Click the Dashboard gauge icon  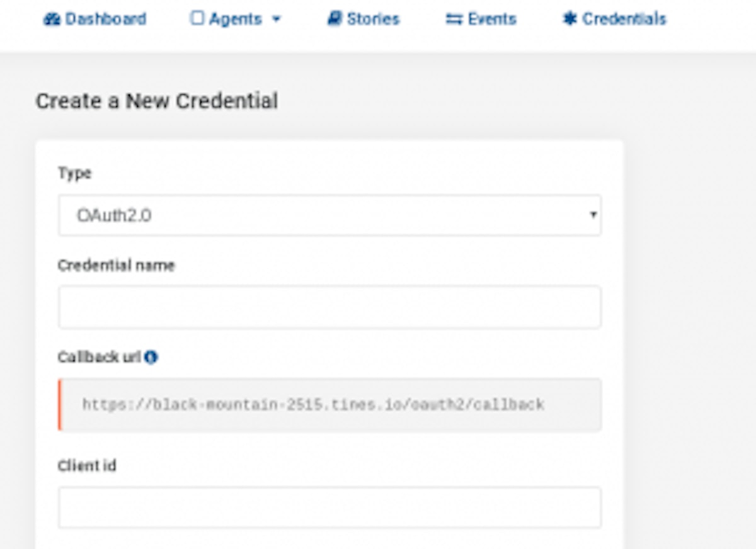tap(52, 20)
